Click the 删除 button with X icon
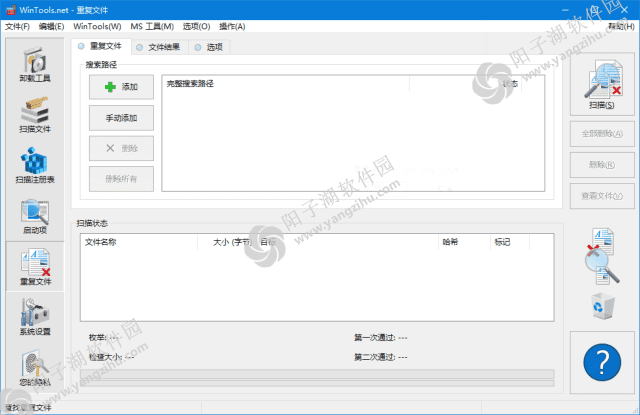 pos(121,148)
